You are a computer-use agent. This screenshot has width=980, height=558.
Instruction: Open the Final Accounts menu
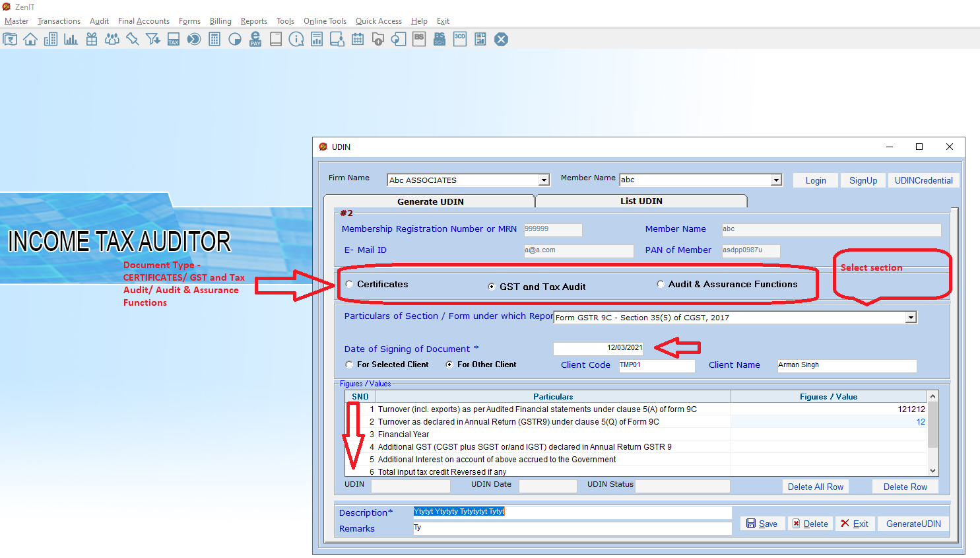pyautogui.click(x=144, y=21)
